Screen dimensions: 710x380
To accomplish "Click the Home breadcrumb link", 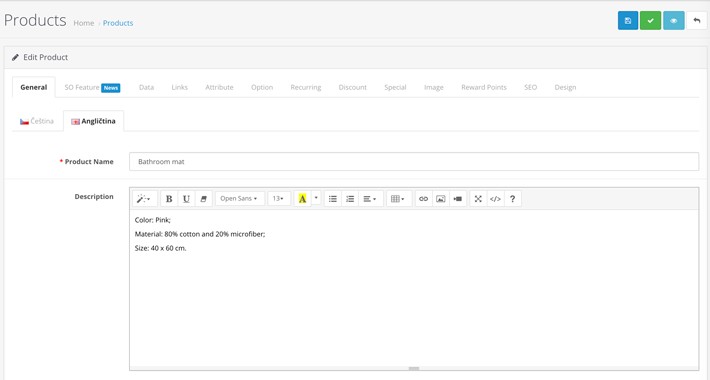I will click(x=84, y=23).
